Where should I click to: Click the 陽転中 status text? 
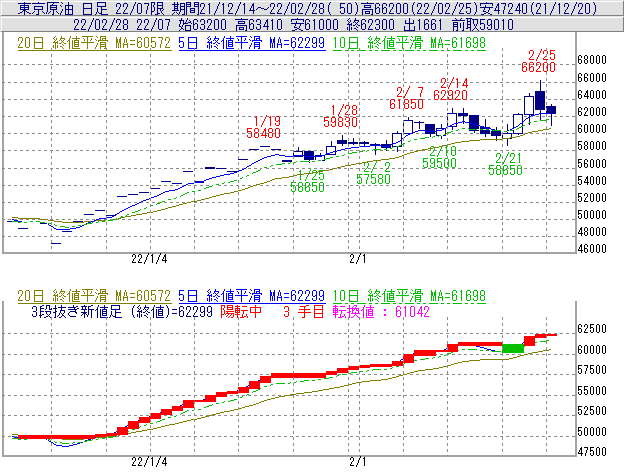241,311
